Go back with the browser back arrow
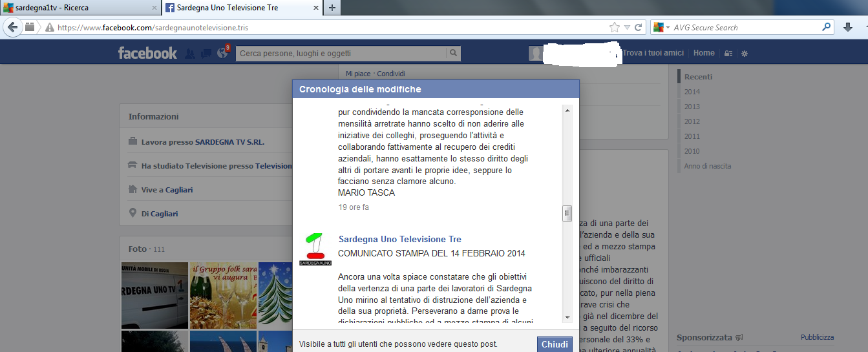 tap(12, 27)
